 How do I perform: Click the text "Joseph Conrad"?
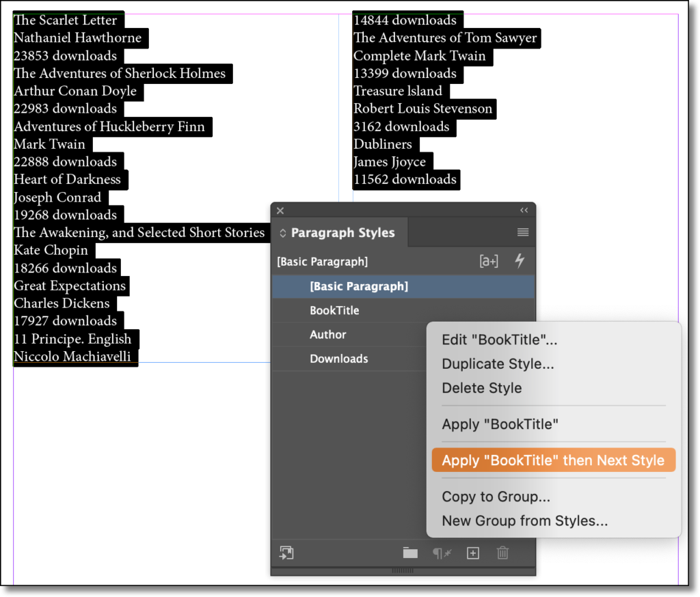point(57,197)
